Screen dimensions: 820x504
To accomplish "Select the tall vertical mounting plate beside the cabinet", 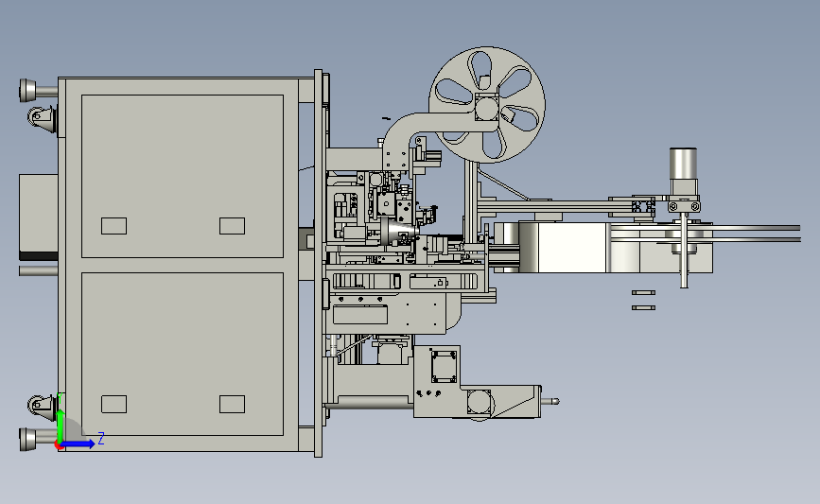I will pyautogui.click(x=318, y=264).
